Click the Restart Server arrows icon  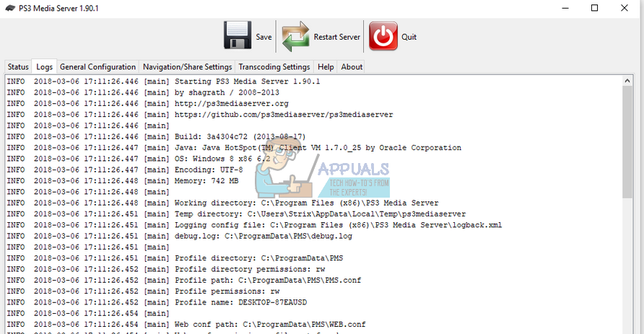click(295, 37)
